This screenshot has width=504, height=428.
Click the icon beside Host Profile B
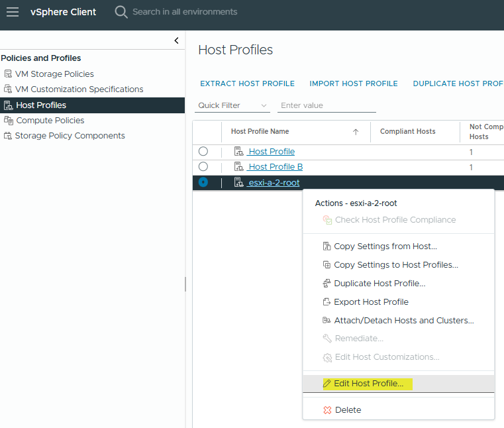click(238, 166)
